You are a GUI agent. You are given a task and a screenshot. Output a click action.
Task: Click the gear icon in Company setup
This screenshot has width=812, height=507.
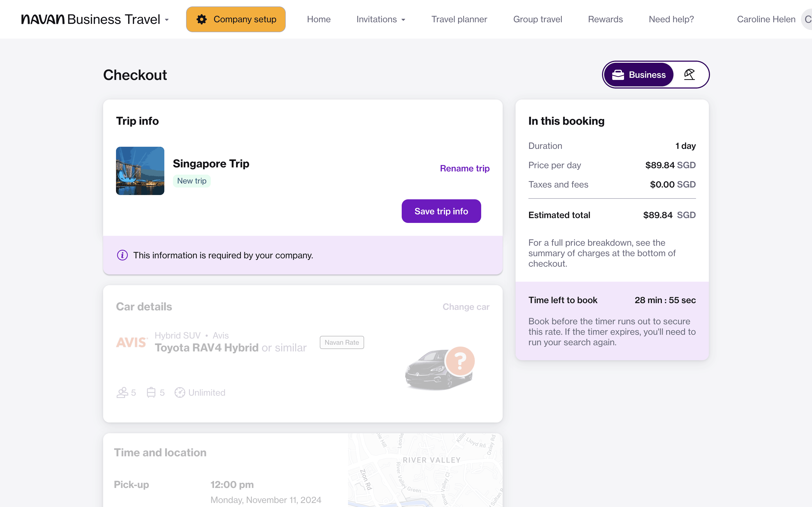coord(202,19)
